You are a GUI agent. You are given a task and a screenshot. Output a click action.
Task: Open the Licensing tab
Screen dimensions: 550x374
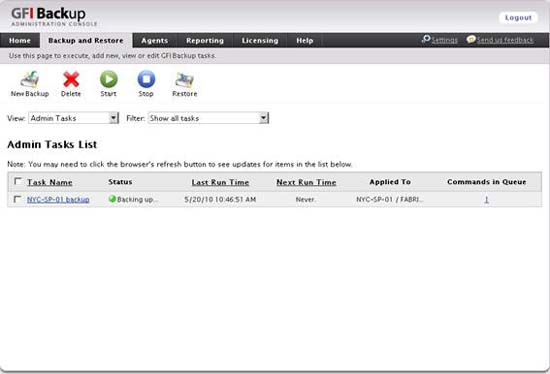point(260,40)
